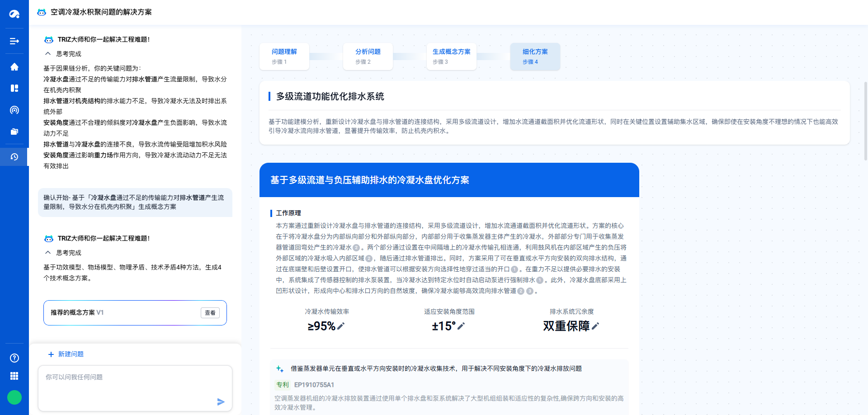The width and height of the screenshot is (868, 415).
Task: Open the folder icon in sidebar
Action: 14,132
